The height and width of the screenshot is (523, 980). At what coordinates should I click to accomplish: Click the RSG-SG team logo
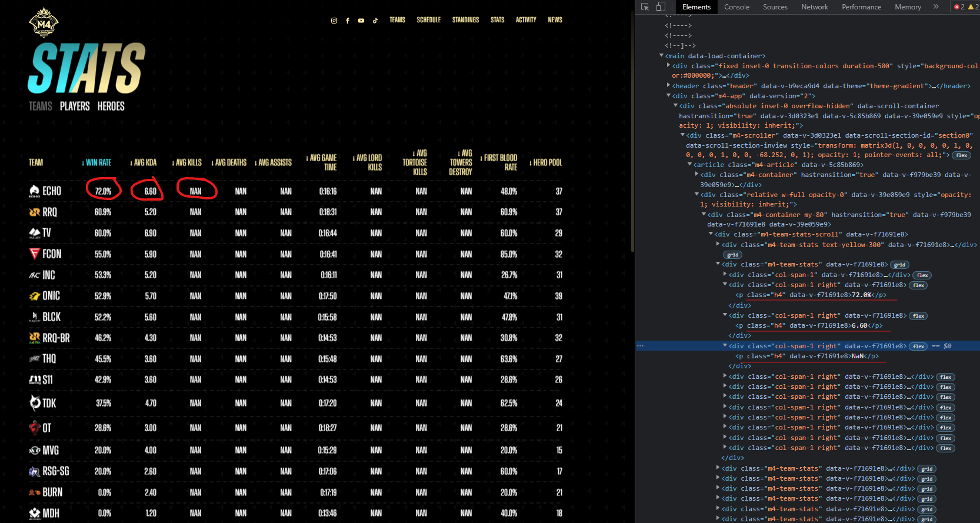point(34,471)
